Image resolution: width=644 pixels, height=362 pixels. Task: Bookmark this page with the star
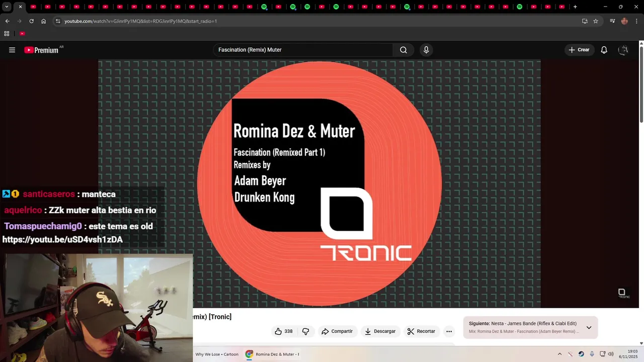click(596, 21)
